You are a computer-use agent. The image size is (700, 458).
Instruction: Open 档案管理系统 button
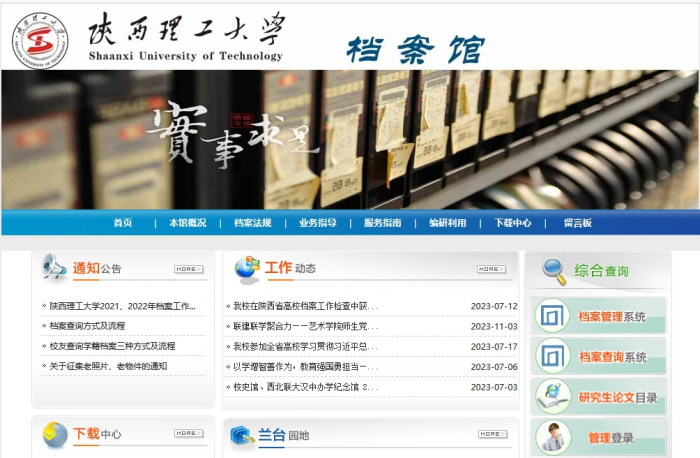(598, 316)
